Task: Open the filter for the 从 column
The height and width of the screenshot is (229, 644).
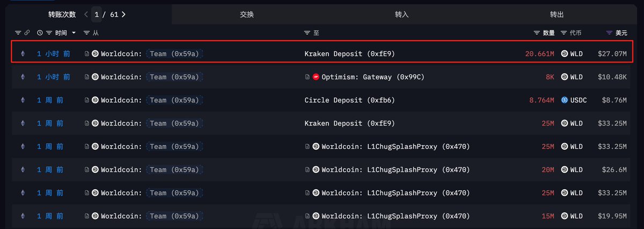Action: [x=87, y=33]
